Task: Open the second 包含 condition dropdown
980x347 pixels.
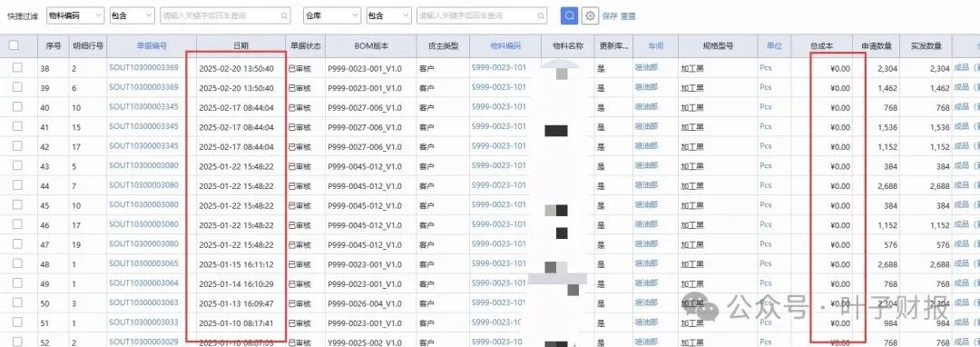Action: (x=388, y=15)
